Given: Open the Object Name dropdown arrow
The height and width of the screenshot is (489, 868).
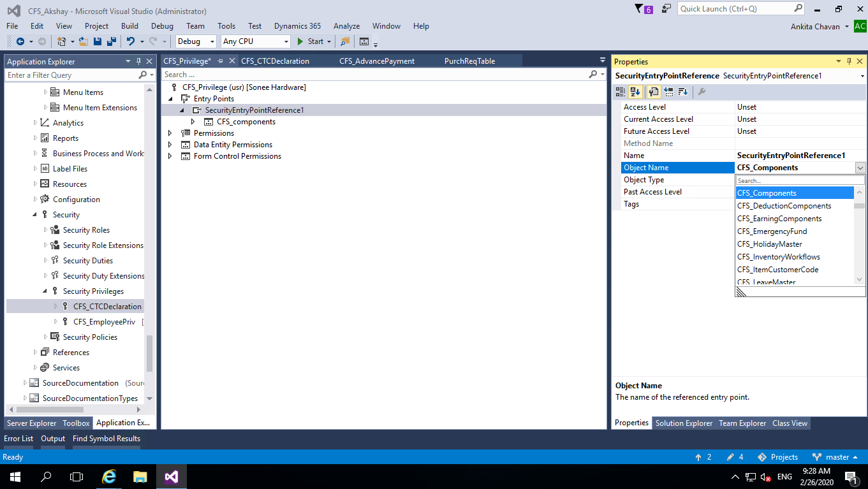Looking at the screenshot, I should (860, 168).
